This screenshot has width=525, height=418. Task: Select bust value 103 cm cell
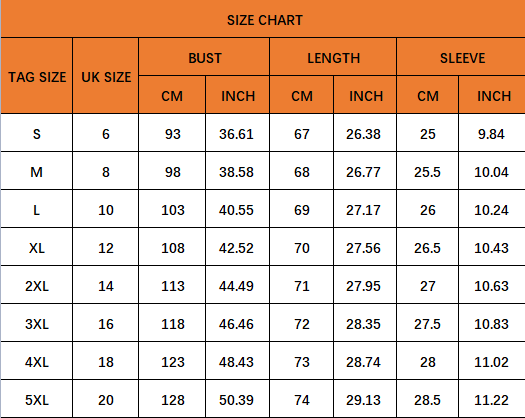tap(172, 209)
